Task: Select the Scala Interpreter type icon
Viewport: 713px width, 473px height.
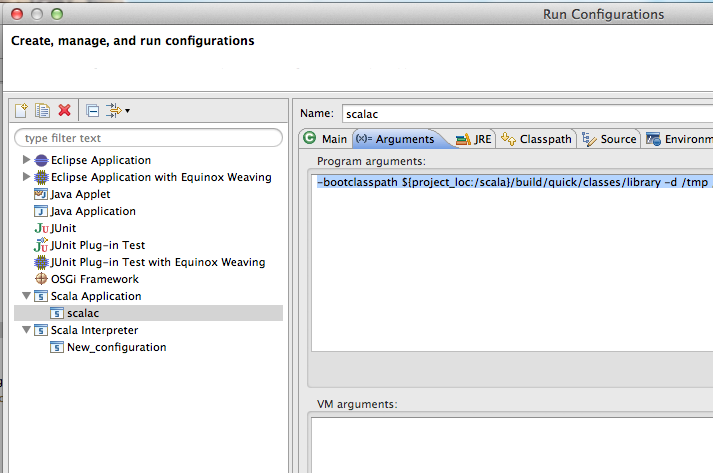Action: click(x=41, y=330)
